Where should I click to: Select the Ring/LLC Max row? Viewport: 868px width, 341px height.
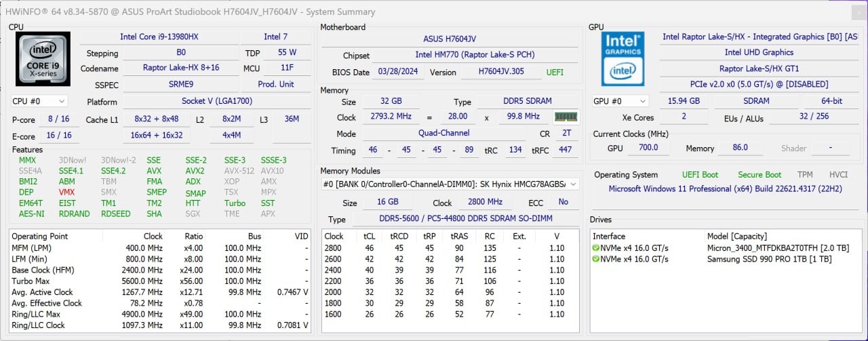pyautogui.click(x=160, y=314)
